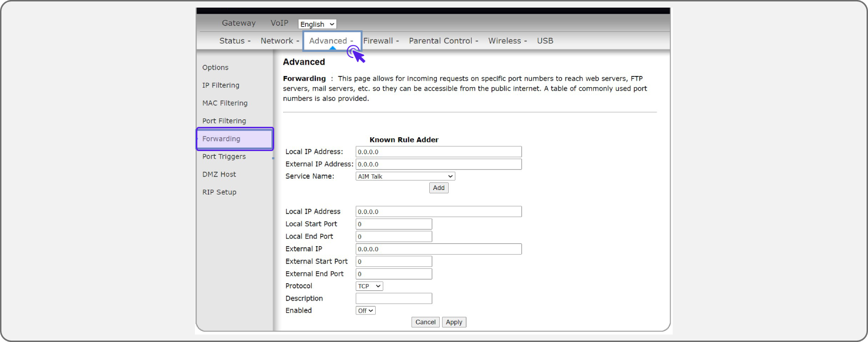The image size is (868, 342).
Task: Click the Advanced menu tab
Action: [331, 41]
